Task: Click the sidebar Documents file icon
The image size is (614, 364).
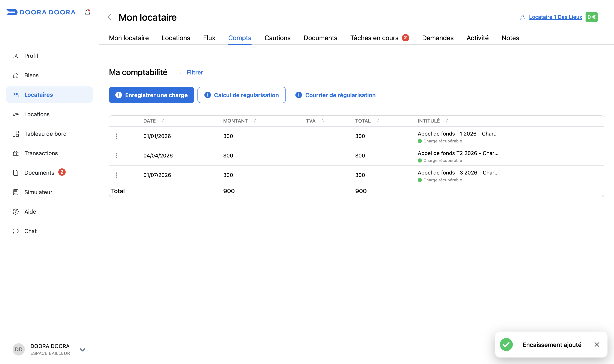Action: click(x=15, y=173)
